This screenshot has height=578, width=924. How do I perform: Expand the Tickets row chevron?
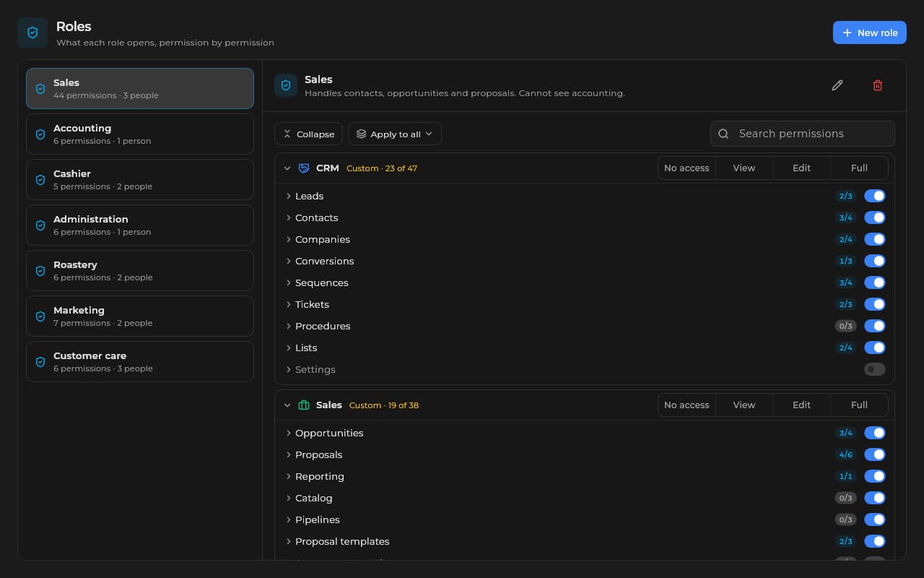pos(288,304)
